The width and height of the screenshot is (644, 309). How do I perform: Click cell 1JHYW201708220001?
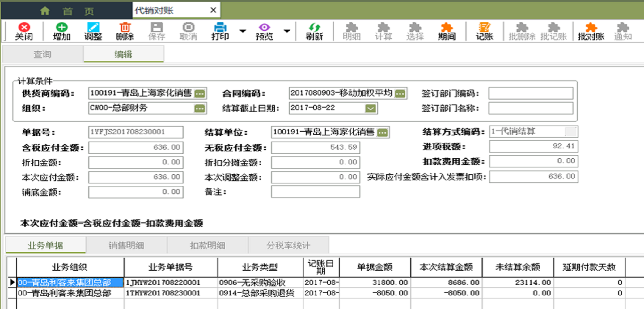[x=171, y=282]
